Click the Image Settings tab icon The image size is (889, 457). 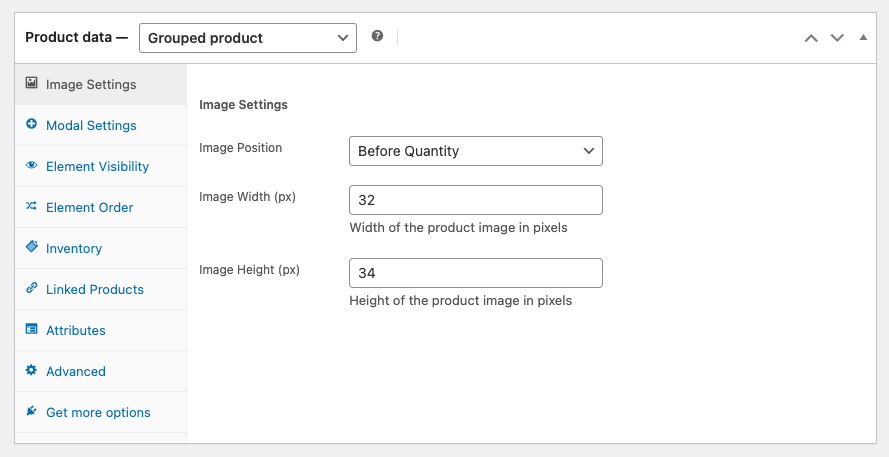pos(32,84)
